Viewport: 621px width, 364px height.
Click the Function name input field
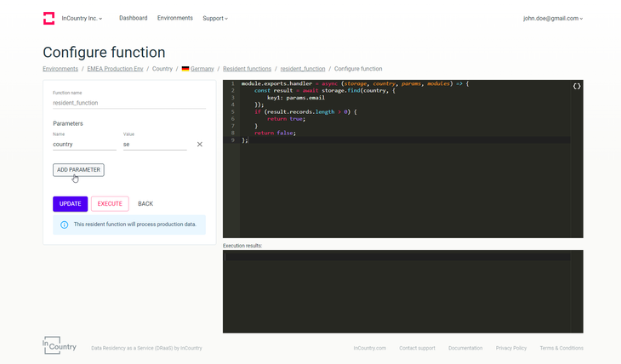pos(129,103)
